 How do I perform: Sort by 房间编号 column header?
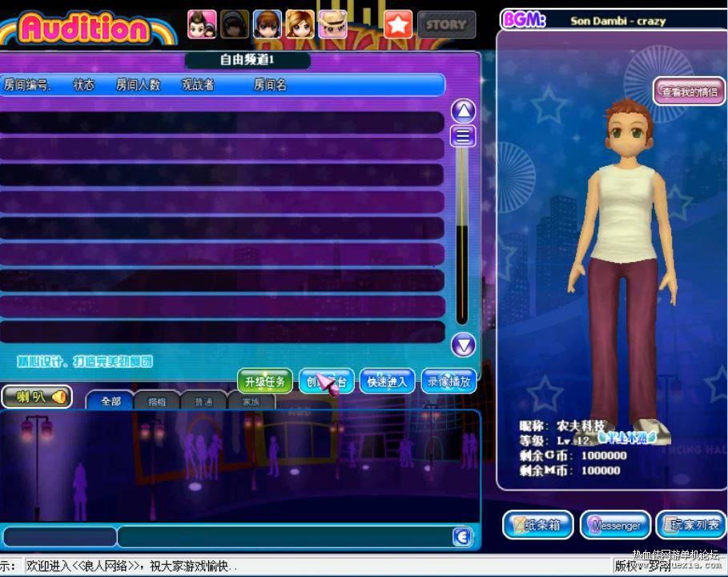[26, 85]
